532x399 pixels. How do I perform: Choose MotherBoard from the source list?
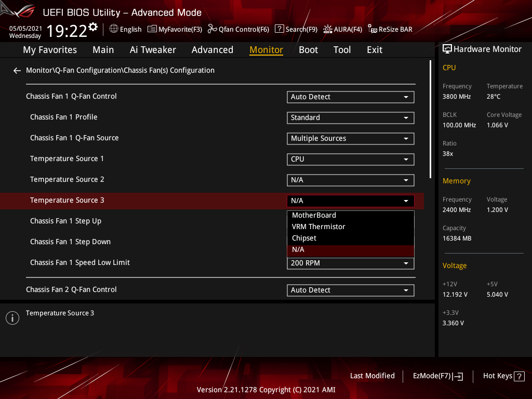point(351,216)
